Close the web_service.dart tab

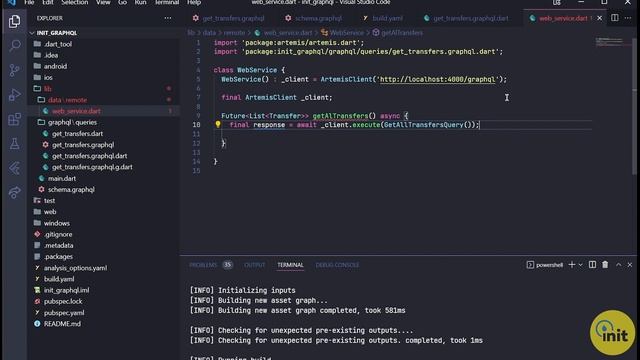[x=600, y=18]
